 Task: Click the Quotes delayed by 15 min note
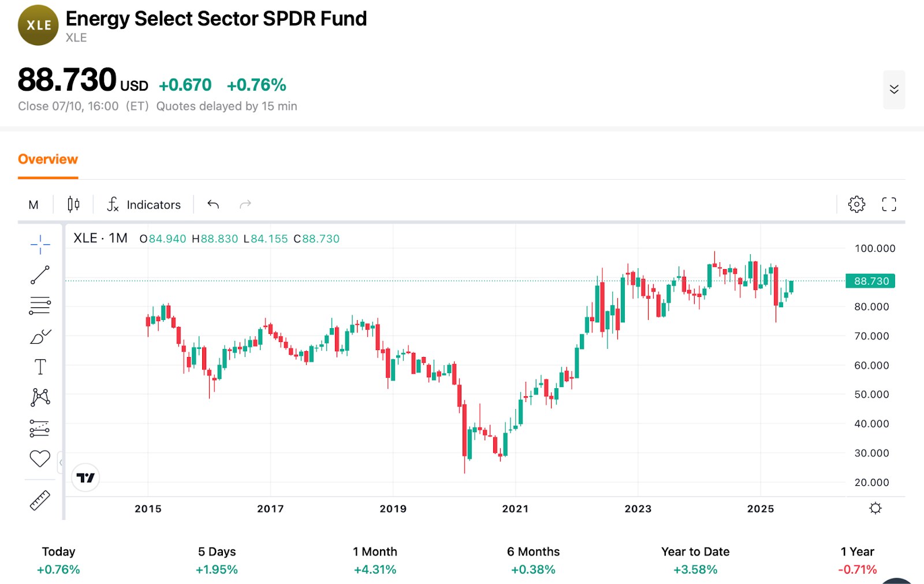(226, 106)
